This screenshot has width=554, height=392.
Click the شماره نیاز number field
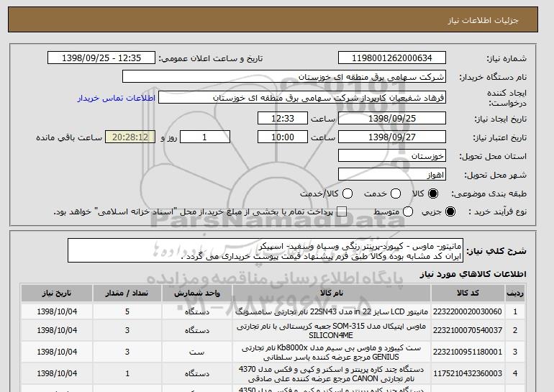click(x=392, y=58)
